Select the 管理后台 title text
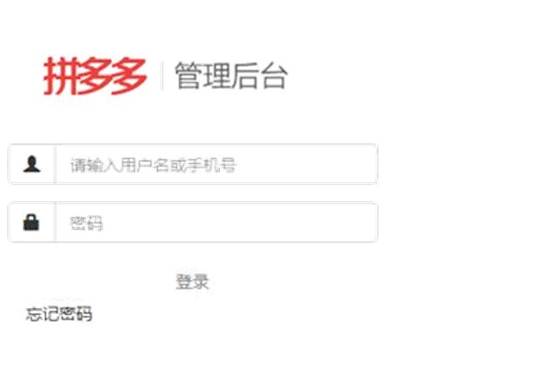The width and height of the screenshot is (535, 392). (x=231, y=76)
